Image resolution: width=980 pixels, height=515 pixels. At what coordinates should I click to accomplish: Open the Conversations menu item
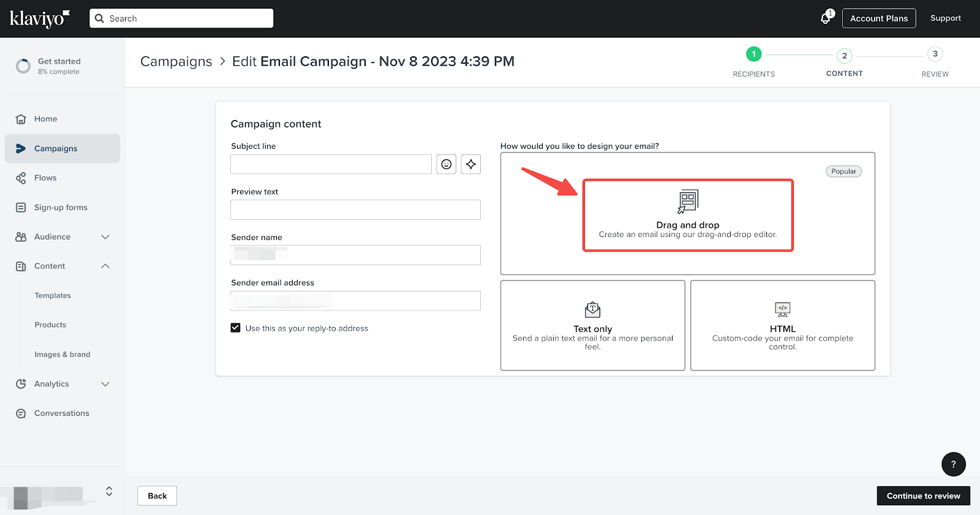[62, 413]
